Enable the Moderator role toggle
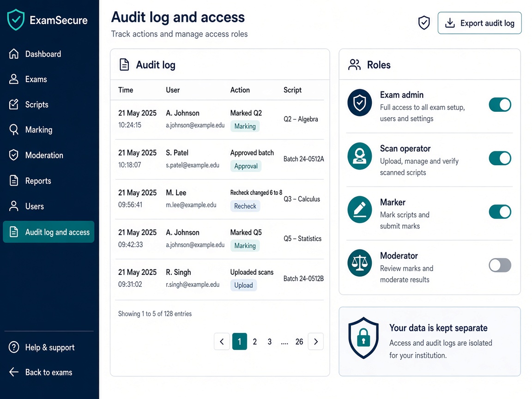The width and height of the screenshot is (532, 399). (x=500, y=265)
